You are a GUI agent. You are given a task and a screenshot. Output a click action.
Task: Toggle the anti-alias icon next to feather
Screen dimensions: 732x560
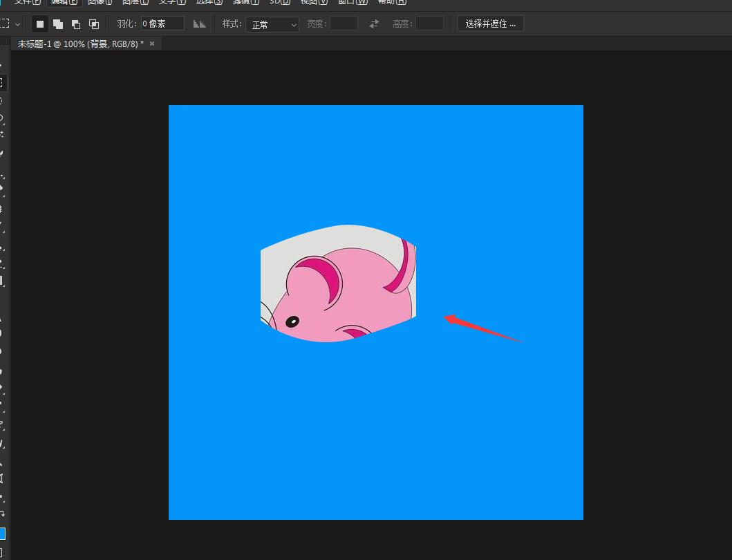pyautogui.click(x=200, y=24)
